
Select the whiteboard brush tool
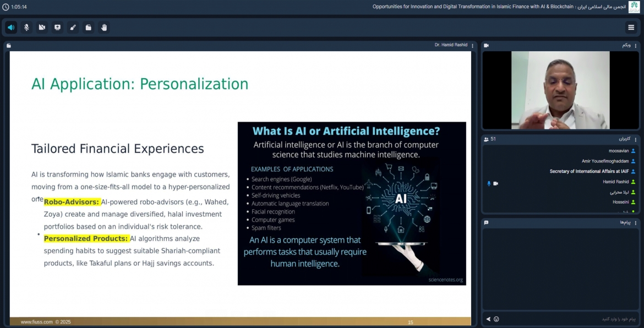coord(73,28)
